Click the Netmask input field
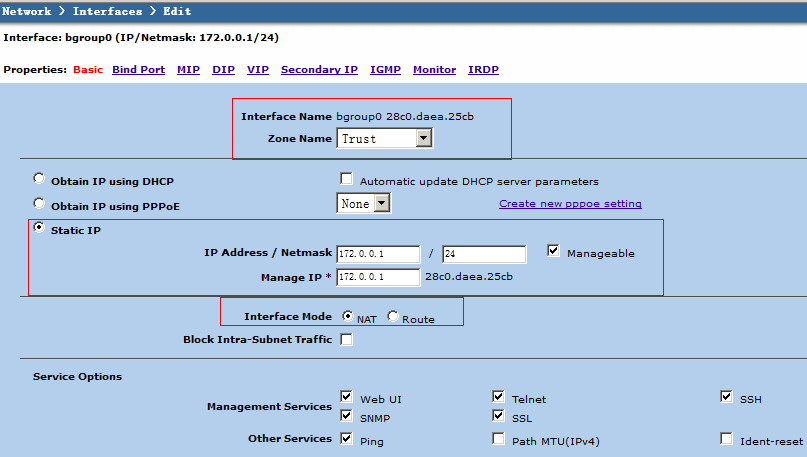This screenshot has width=807, height=457. coord(483,254)
